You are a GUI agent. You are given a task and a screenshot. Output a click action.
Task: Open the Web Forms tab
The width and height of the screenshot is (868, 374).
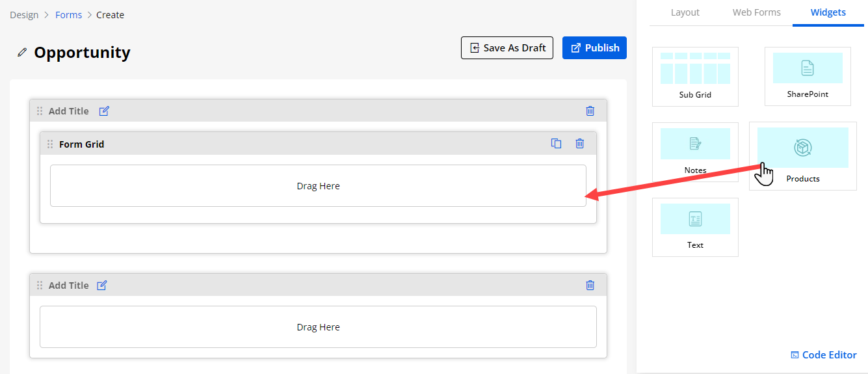(756, 12)
